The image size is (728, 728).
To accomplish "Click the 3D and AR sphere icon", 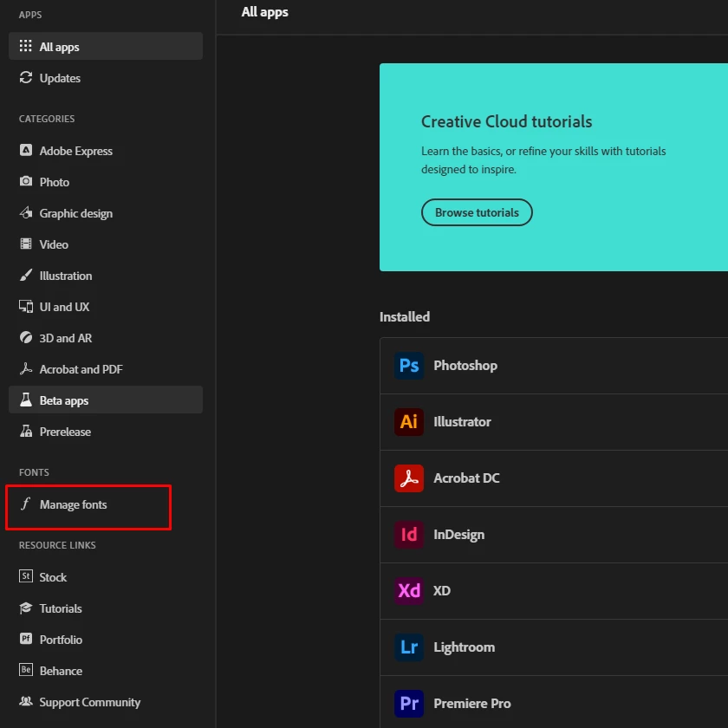I will pyautogui.click(x=26, y=337).
